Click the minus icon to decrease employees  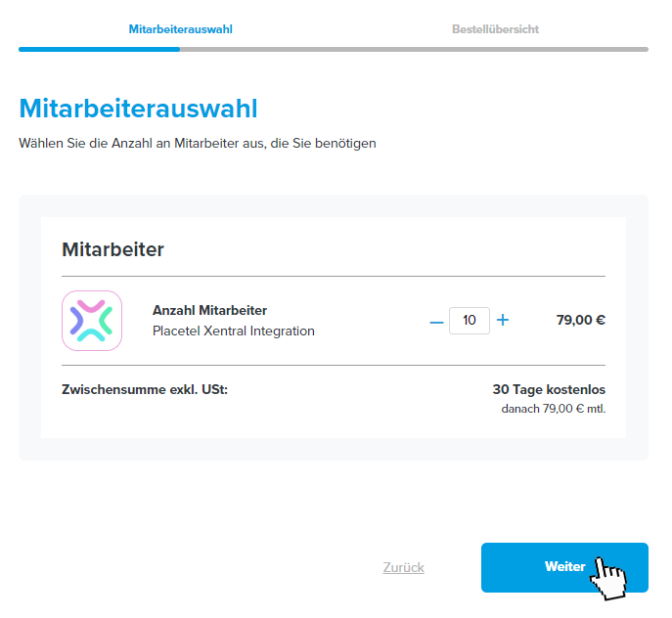[x=436, y=322]
